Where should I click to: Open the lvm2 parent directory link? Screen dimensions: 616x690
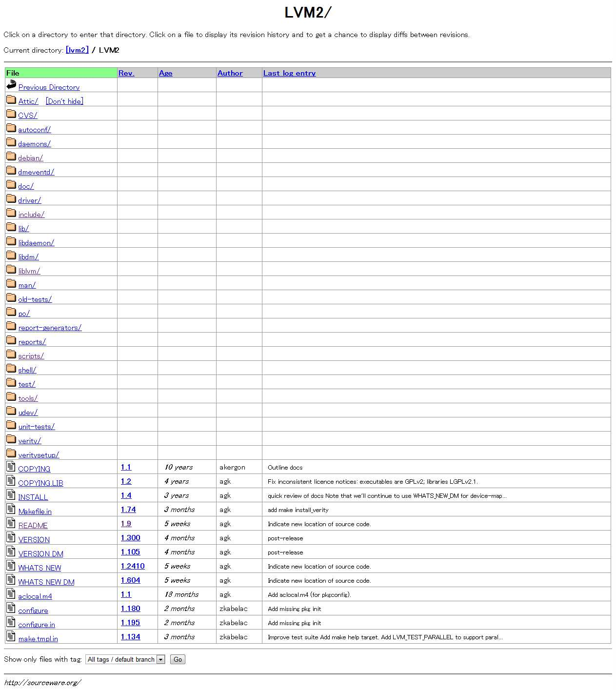coord(77,49)
